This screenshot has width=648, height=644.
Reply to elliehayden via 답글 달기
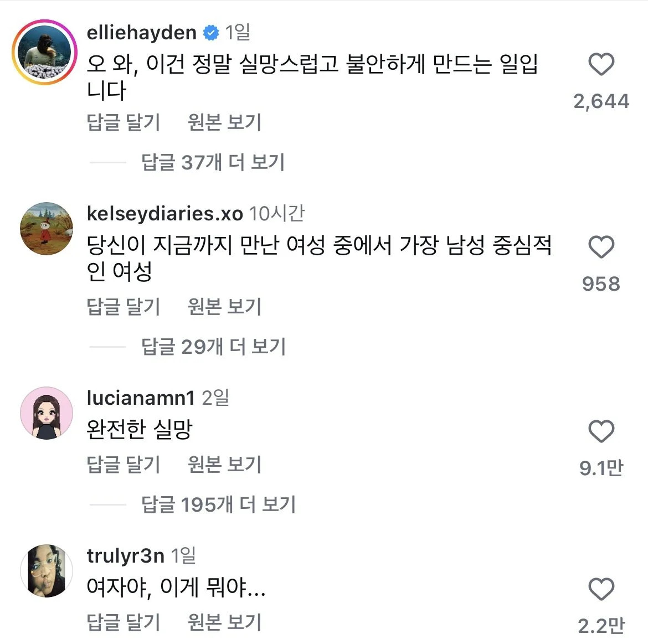click(123, 122)
